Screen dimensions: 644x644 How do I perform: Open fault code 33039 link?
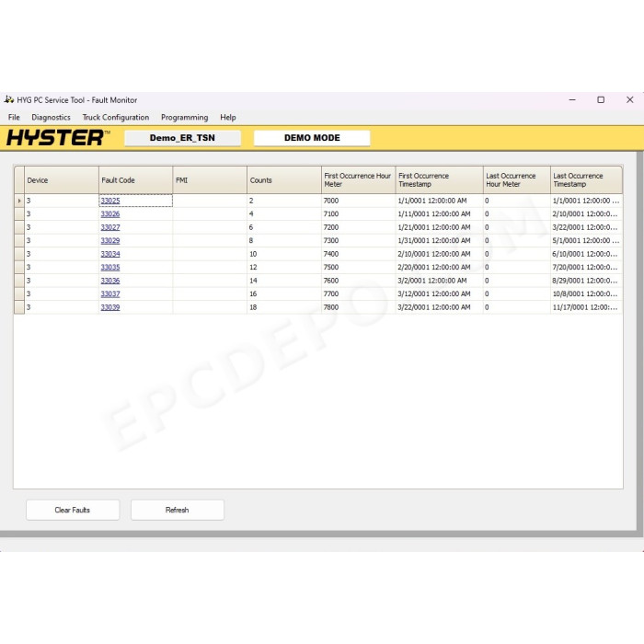[x=110, y=307]
